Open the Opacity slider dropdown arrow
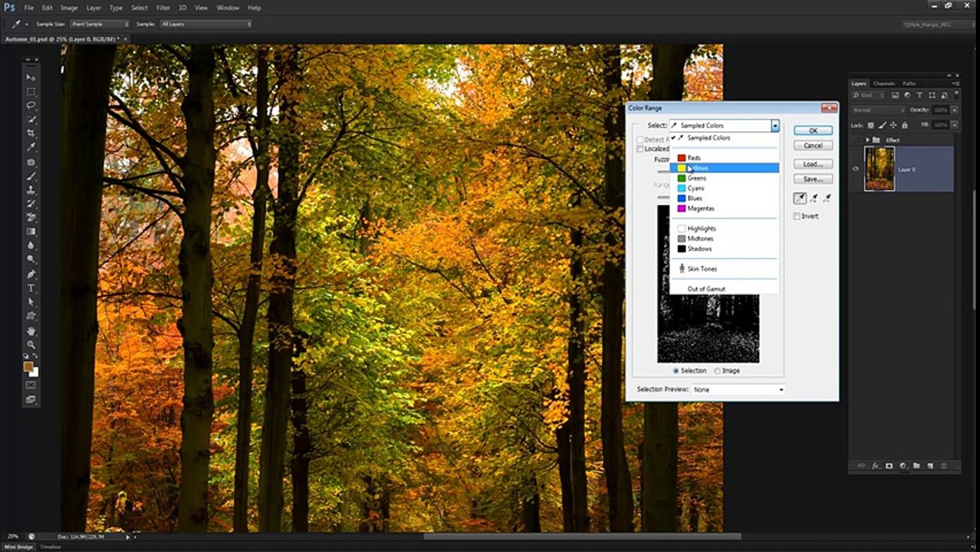Image resolution: width=980 pixels, height=552 pixels. 955,110
